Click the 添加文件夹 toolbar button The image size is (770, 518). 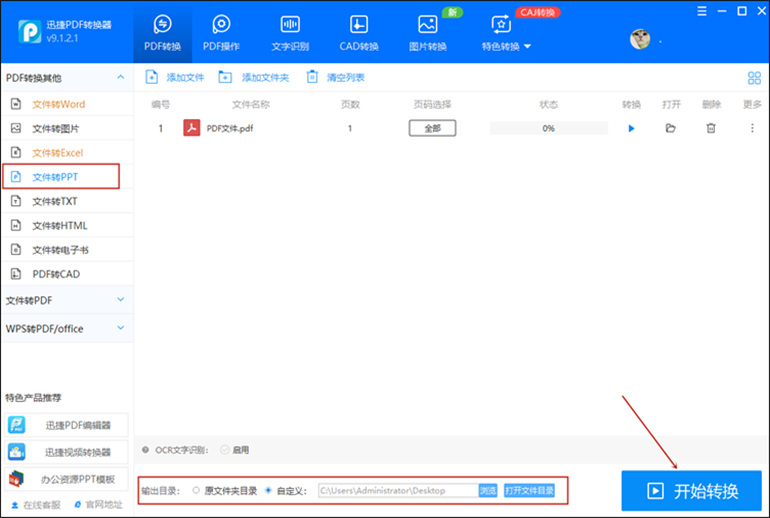point(253,77)
